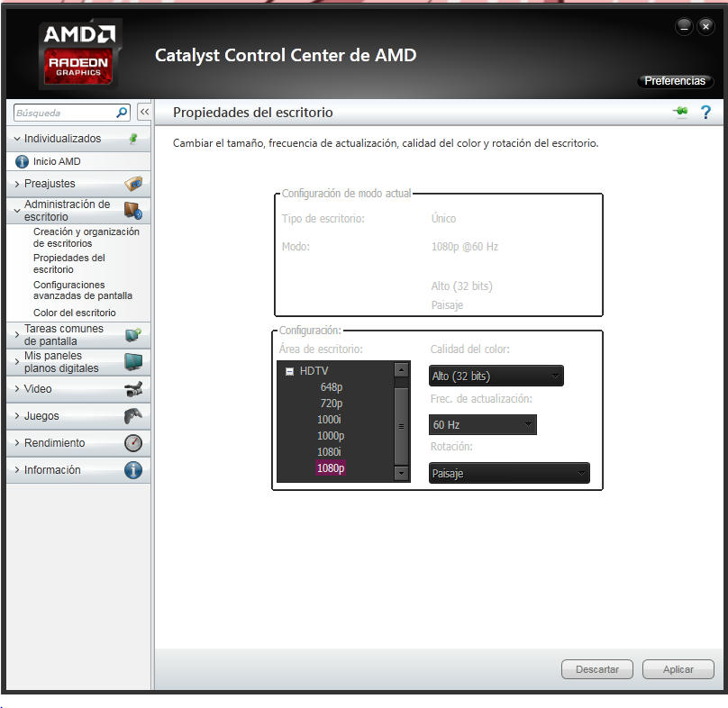Open Color del escritorio
The width and height of the screenshot is (728, 708).
74,313
